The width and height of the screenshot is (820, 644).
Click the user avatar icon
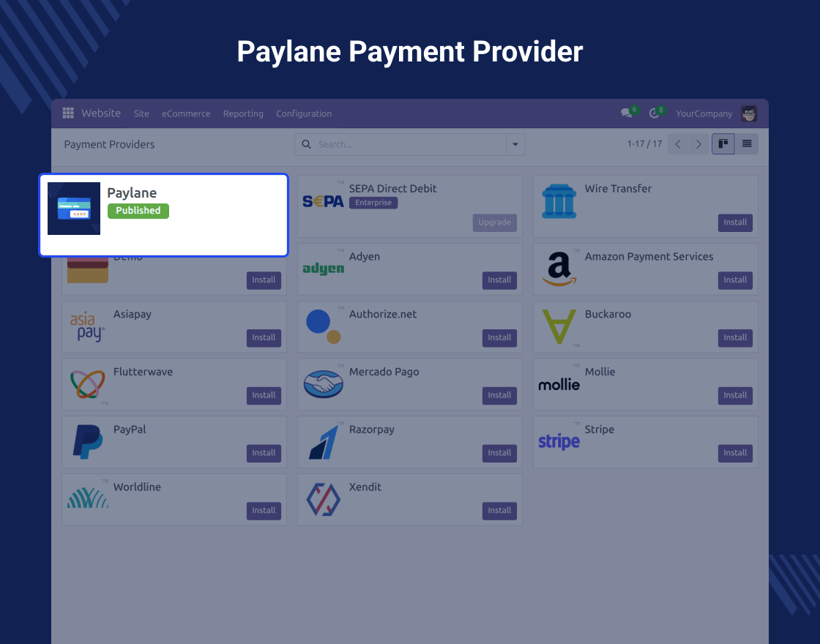749,113
